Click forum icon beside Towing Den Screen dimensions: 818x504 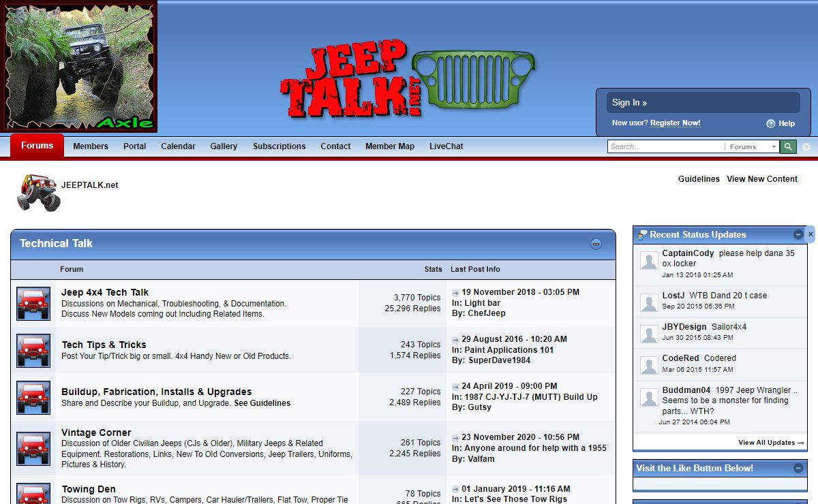pyautogui.click(x=33, y=494)
